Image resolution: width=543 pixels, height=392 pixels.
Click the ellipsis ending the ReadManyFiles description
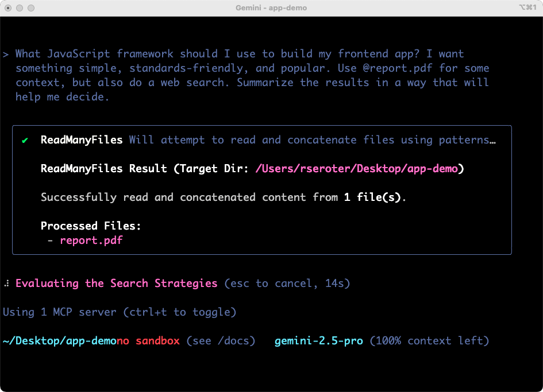492,141
